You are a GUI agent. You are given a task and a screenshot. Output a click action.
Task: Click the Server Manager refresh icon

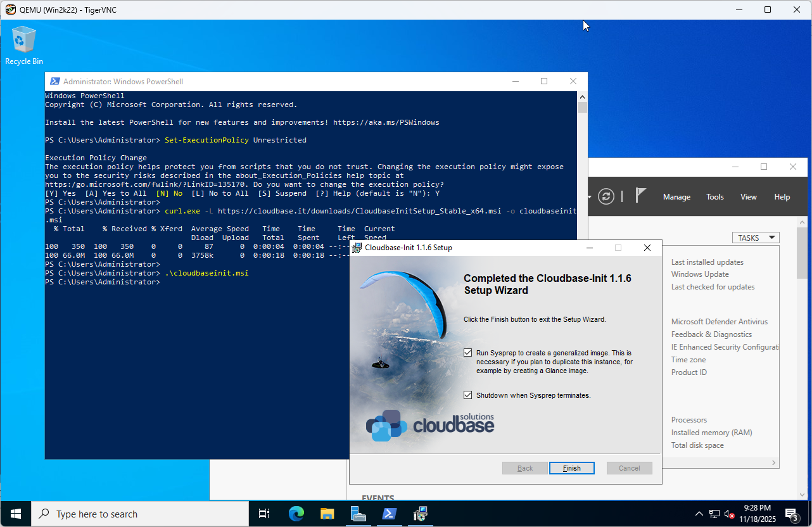tap(606, 196)
